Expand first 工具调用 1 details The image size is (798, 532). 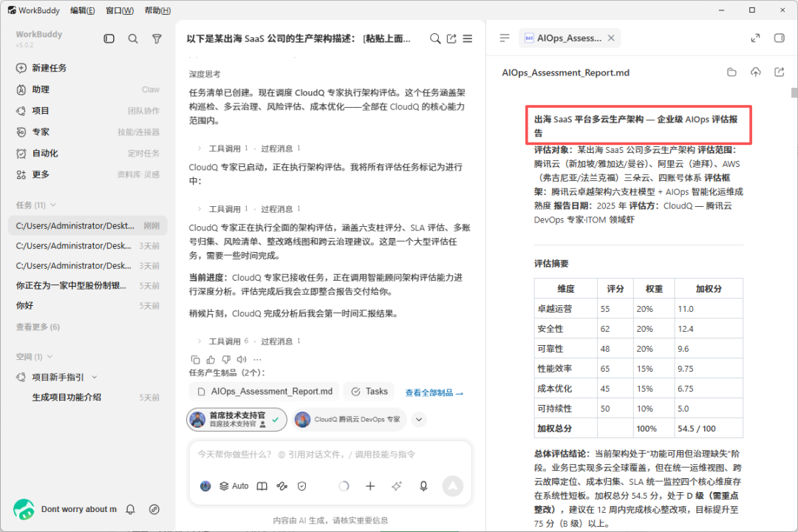(223, 148)
